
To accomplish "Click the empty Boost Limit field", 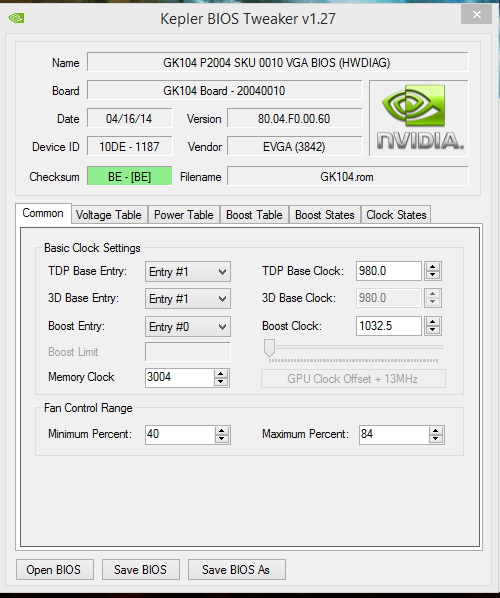I will (x=188, y=352).
